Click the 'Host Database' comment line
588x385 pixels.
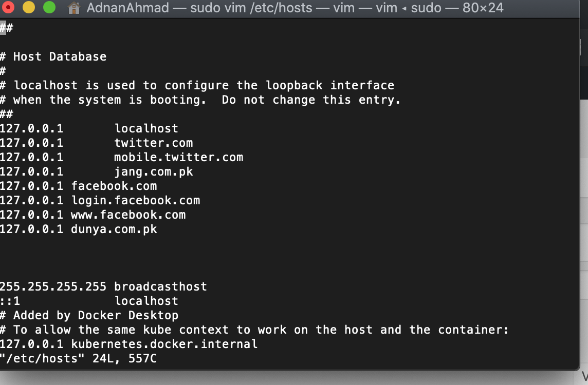pos(53,56)
